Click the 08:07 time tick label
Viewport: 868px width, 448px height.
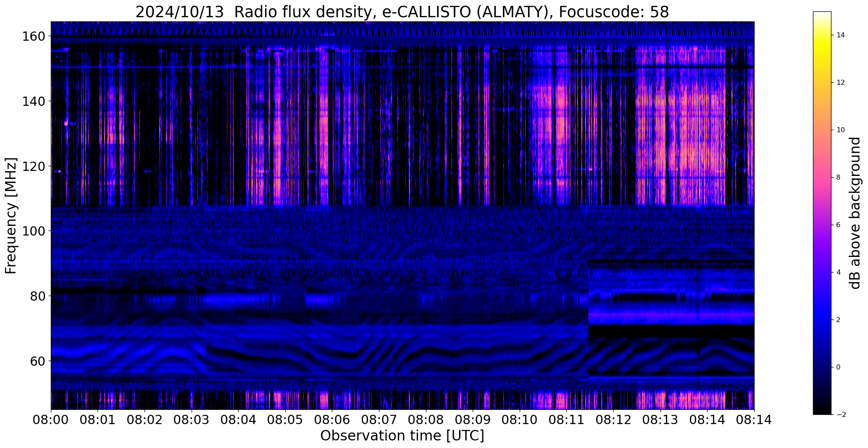point(379,420)
